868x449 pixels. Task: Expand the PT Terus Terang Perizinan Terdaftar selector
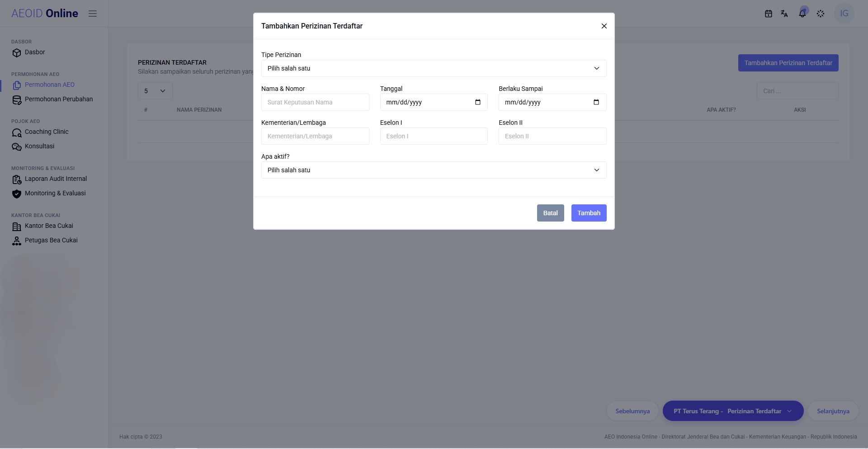733,411
